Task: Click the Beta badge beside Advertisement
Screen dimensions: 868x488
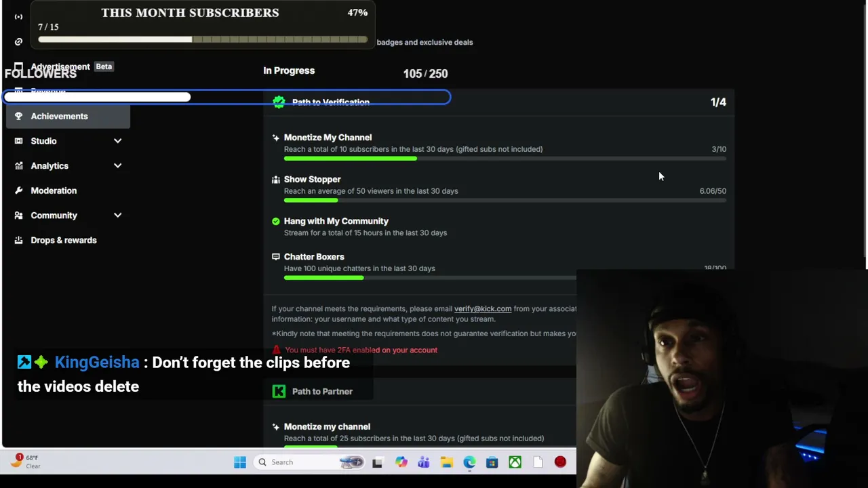Action: [x=104, y=66]
